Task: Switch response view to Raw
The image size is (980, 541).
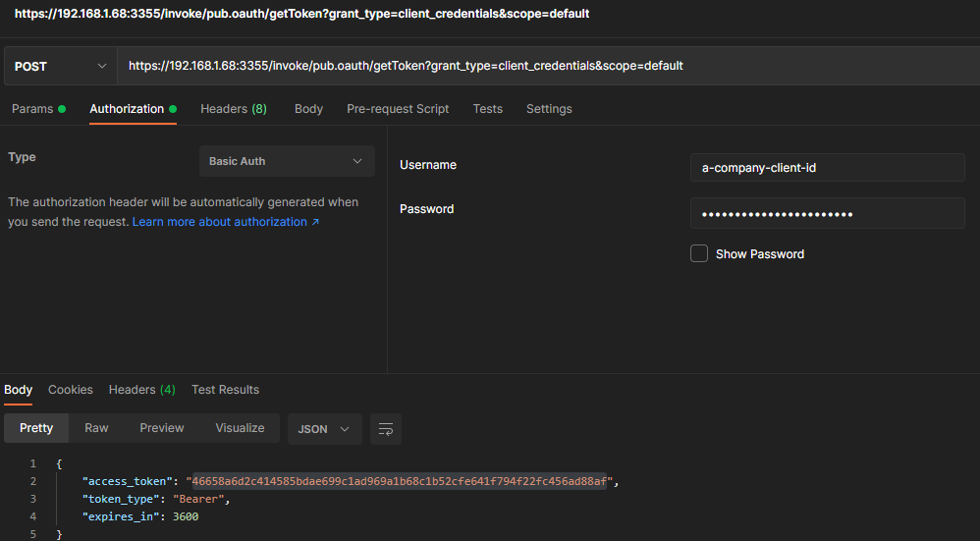Action: (96, 428)
